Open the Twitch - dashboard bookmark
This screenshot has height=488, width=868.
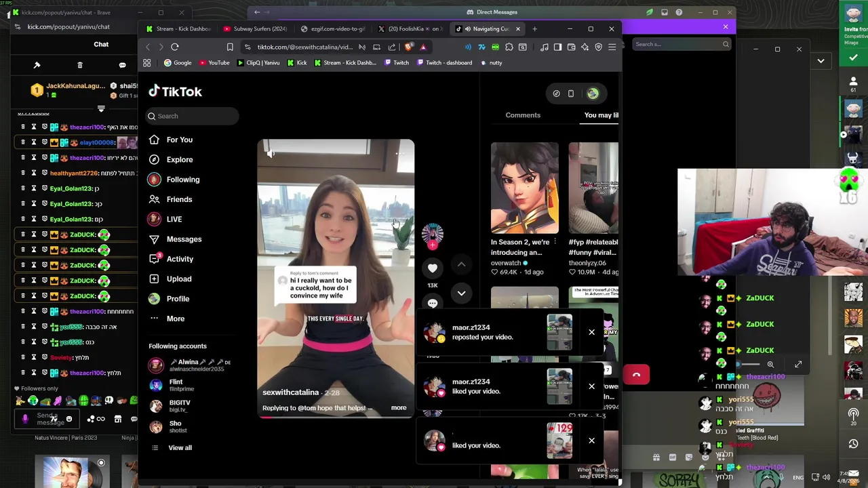[443, 62]
